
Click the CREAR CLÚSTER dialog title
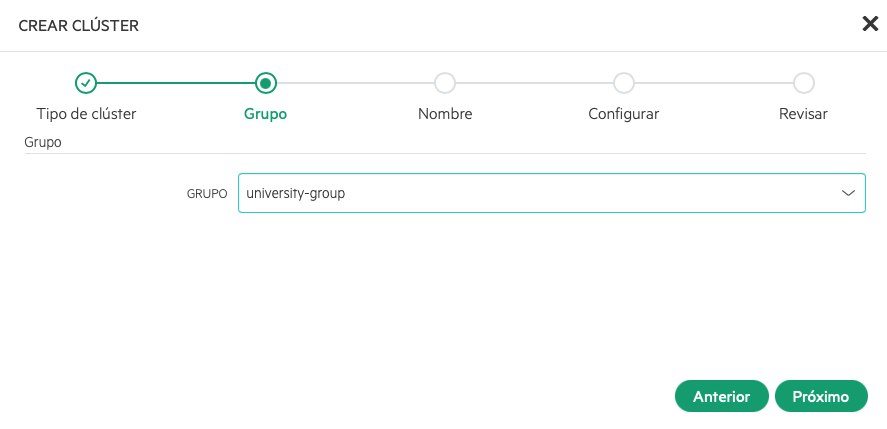(x=79, y=25)
